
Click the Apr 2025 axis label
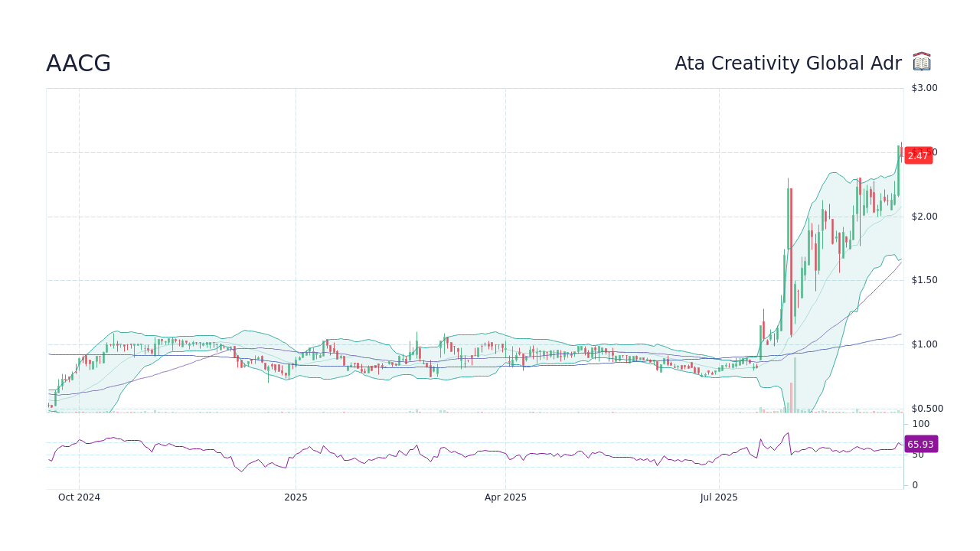click(x=505, y=497)
